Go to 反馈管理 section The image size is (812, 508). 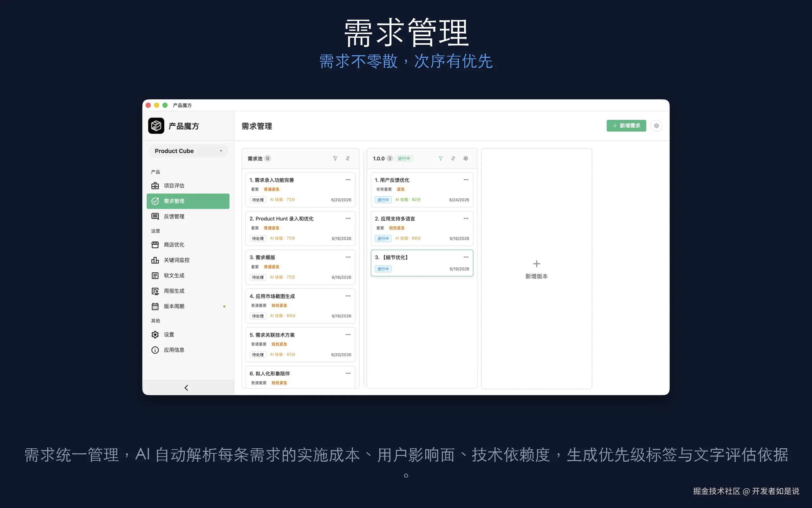pyautogui.click(x=188, y=216)
